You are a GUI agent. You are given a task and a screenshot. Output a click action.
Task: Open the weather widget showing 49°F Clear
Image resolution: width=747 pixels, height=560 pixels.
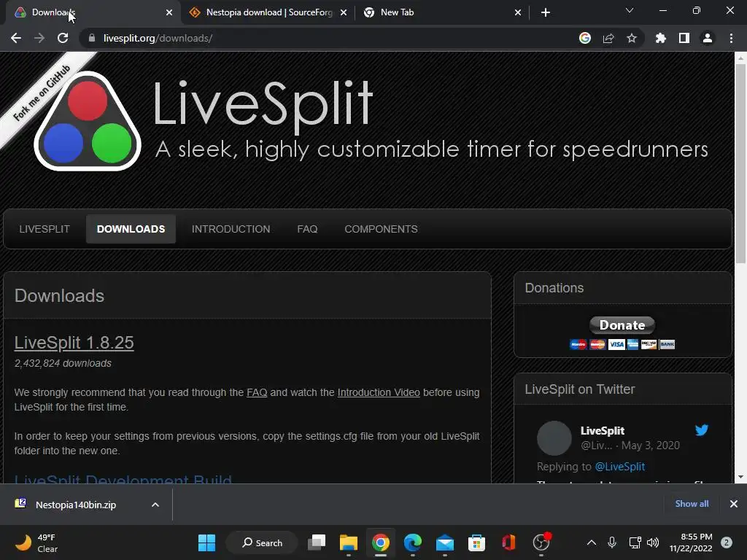pos(36,542)
